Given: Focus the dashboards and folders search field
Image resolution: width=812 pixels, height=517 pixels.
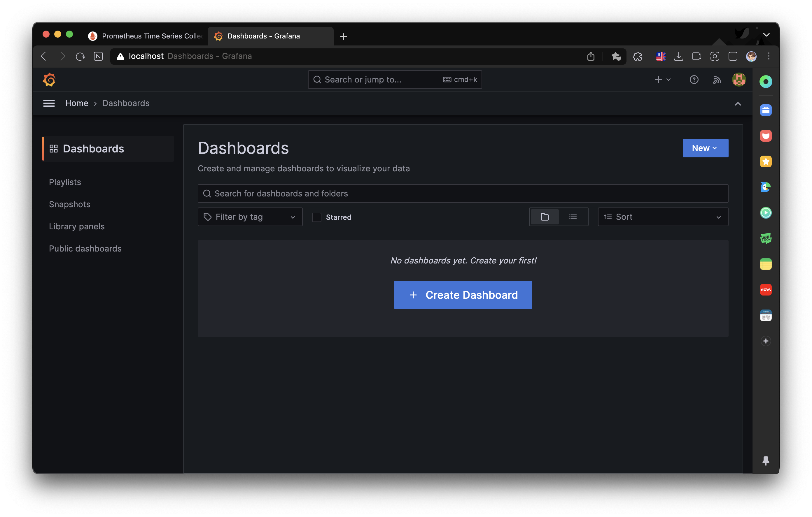Looking at the screenshot, I should coord(463,194).
